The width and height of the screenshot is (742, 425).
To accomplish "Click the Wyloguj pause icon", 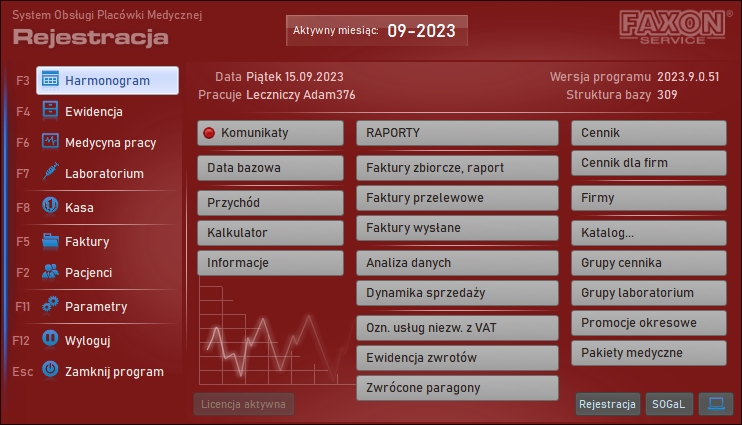I will (50, 340).
